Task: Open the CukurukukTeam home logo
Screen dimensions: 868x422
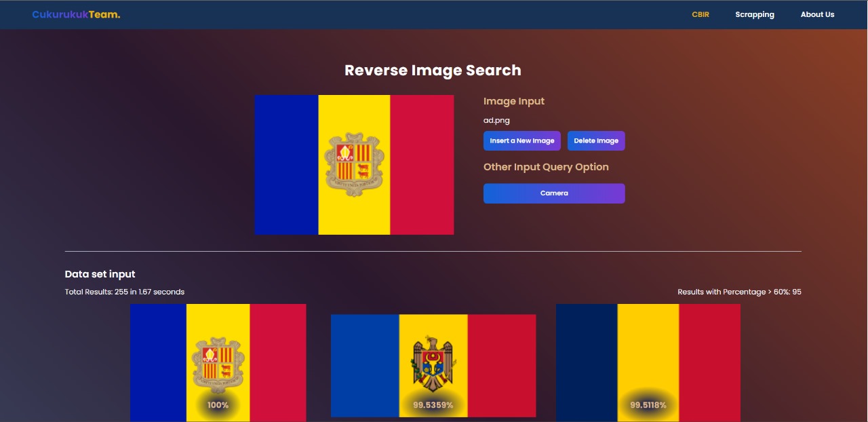Action: pyautogui.click(x=76, y=14)
